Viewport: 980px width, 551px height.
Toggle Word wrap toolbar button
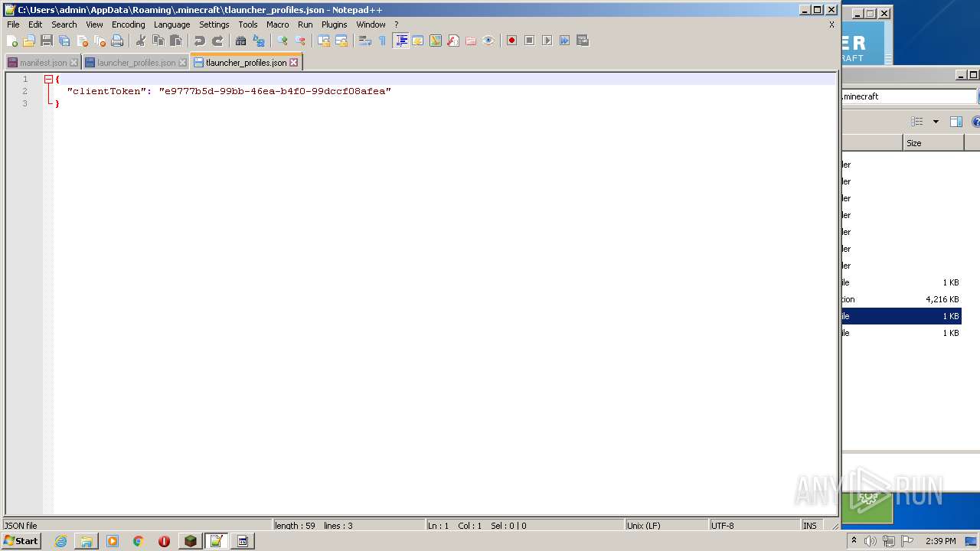point(365,41)
